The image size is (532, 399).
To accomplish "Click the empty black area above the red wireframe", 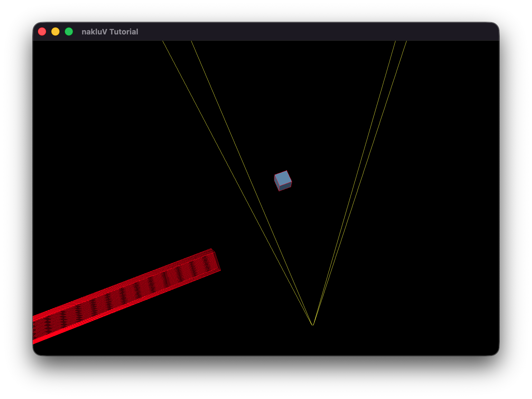I will [x=102, y=175].
